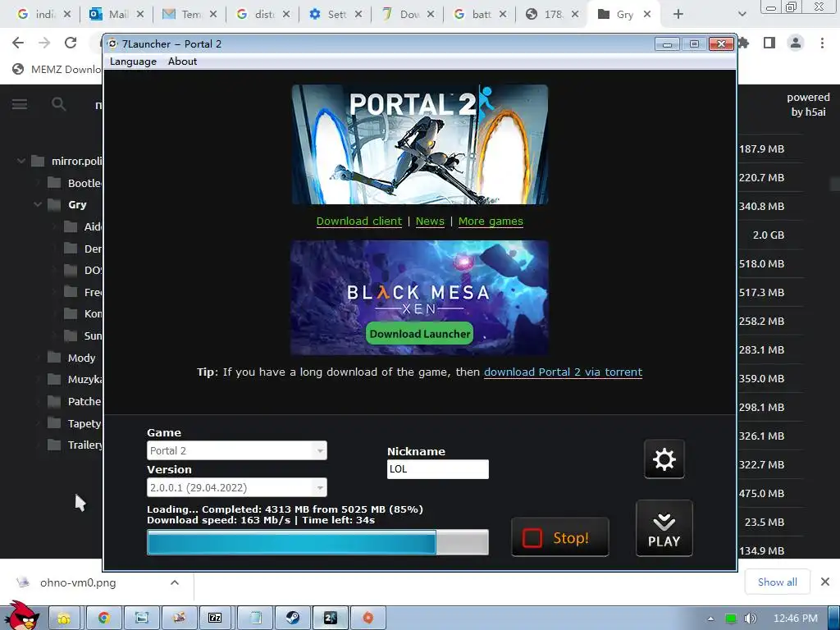Open a new Chrome tab
Viewport: 840px width, 630px height.
click(x=678, y=15)
